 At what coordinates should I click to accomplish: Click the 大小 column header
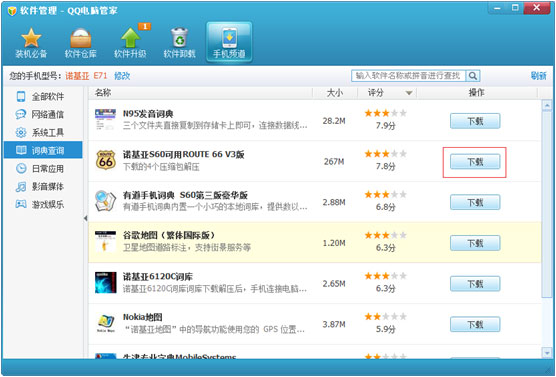[334, 93]
